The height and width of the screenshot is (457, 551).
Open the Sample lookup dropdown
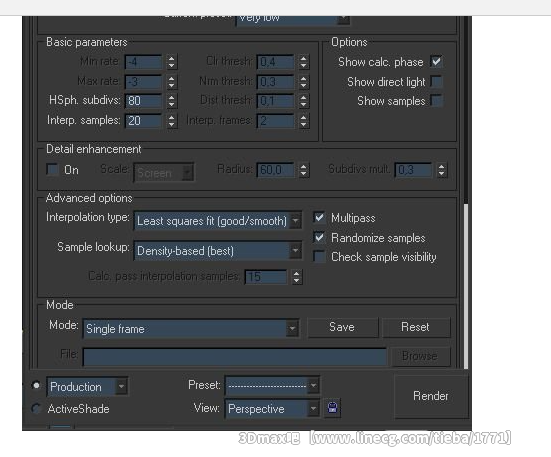click(218, 251)
